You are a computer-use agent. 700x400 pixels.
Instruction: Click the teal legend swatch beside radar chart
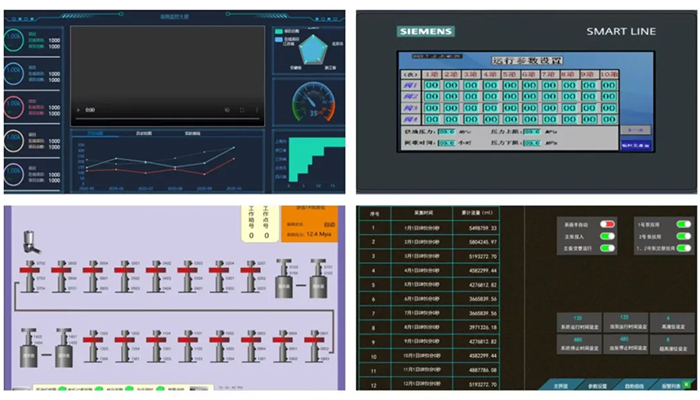[x=279, y=31]
